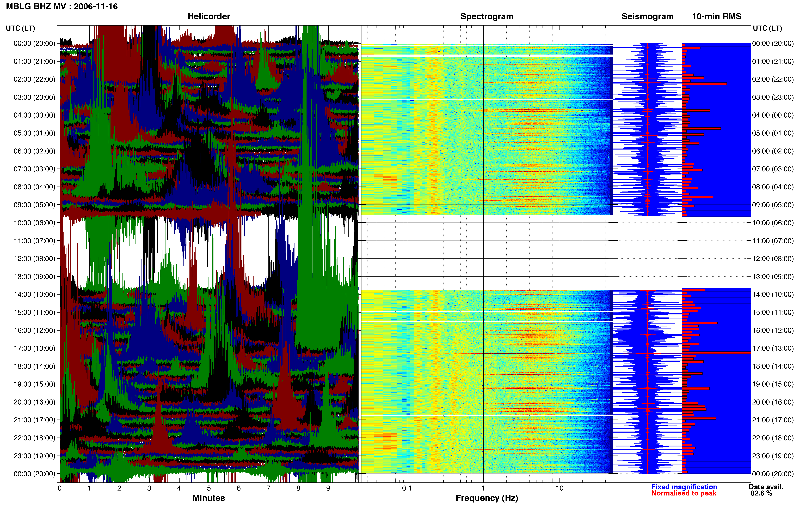The width and height of the screenshot is (812, 508).
Task: Click the Minutes axis tick label 3
Action: tap(149, 488)
